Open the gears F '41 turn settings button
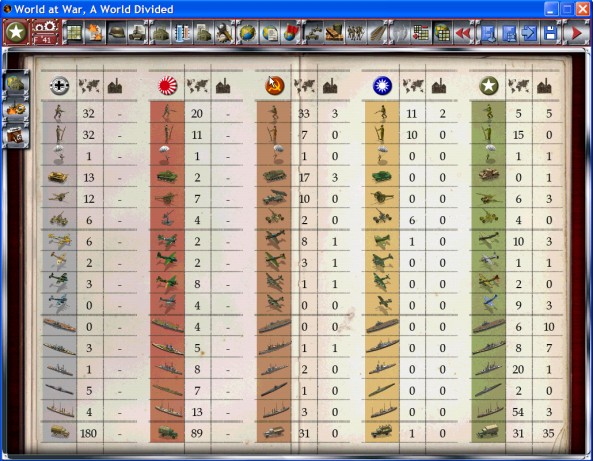The width and height of the screenshot is (593, 461). click(45, 33)
